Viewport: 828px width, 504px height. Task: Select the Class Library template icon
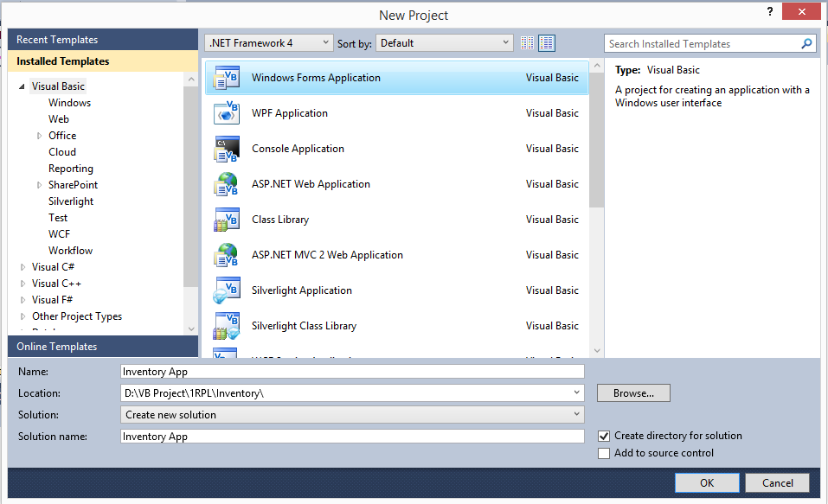click(x=226, y=219)
